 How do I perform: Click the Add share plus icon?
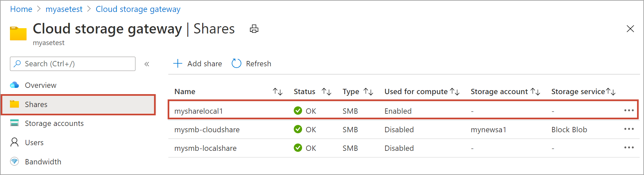pyautogui.click(x=178, y=64)
